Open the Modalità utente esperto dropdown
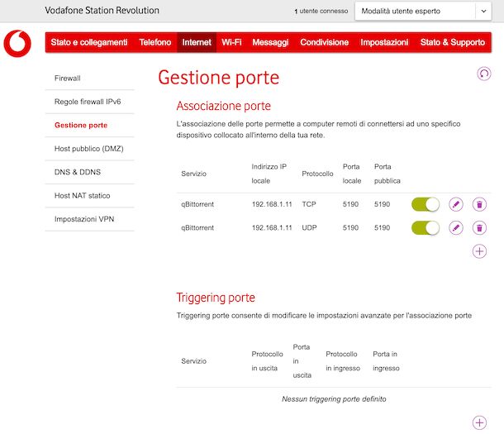 [423, 12]
